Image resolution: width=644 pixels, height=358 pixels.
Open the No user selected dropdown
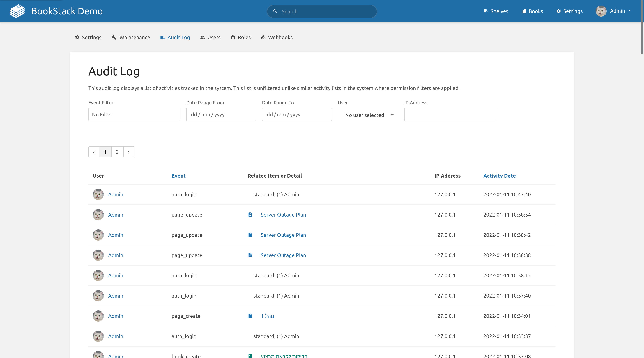pyautogui.click(x=368, y=115)
